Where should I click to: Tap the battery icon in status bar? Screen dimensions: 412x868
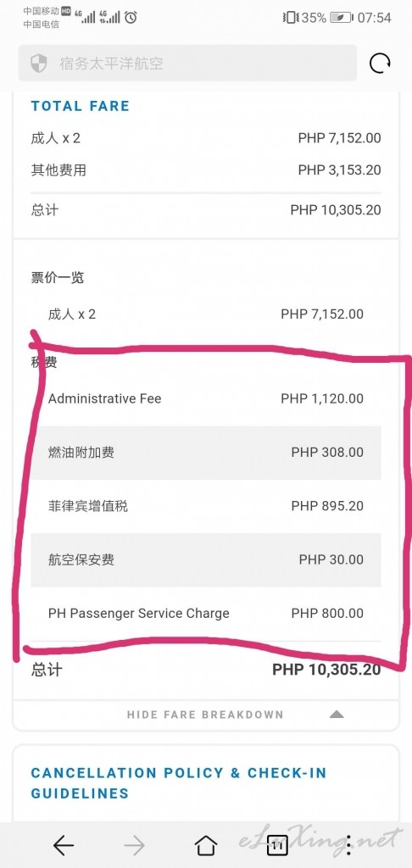click(342, 18)
